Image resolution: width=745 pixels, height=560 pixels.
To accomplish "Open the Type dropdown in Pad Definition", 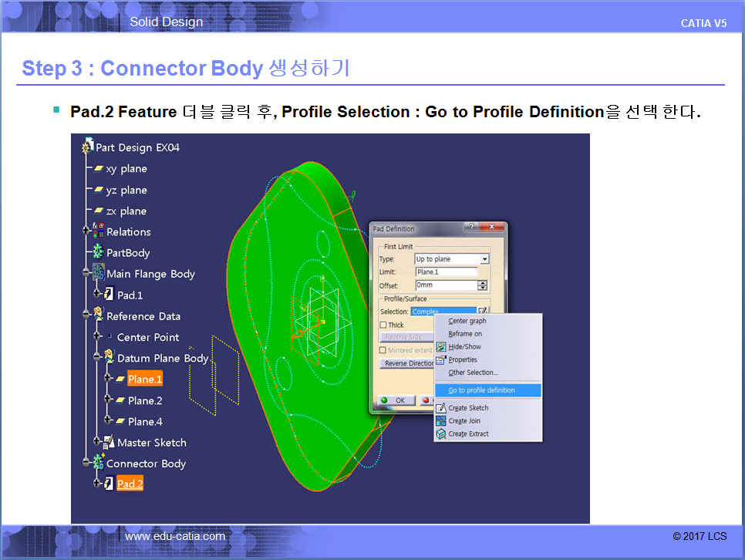I will coord(484,259).
